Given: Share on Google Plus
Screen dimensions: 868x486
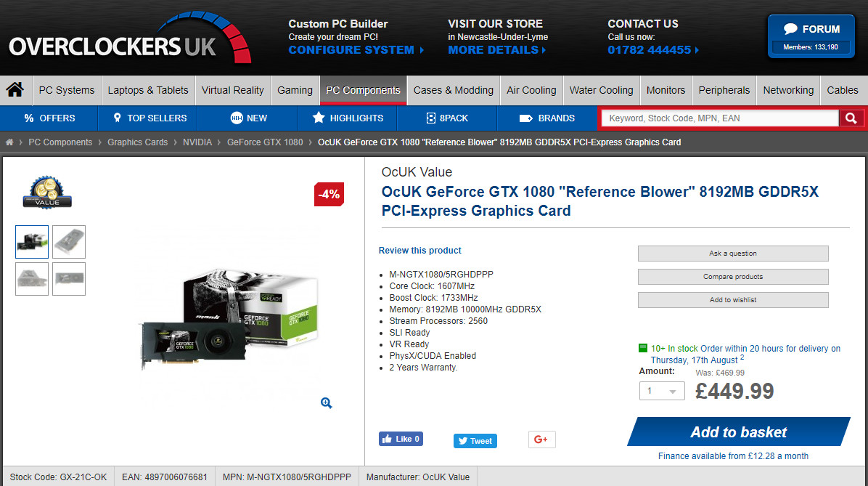Looking at the screenshot, I should [541, 440].
